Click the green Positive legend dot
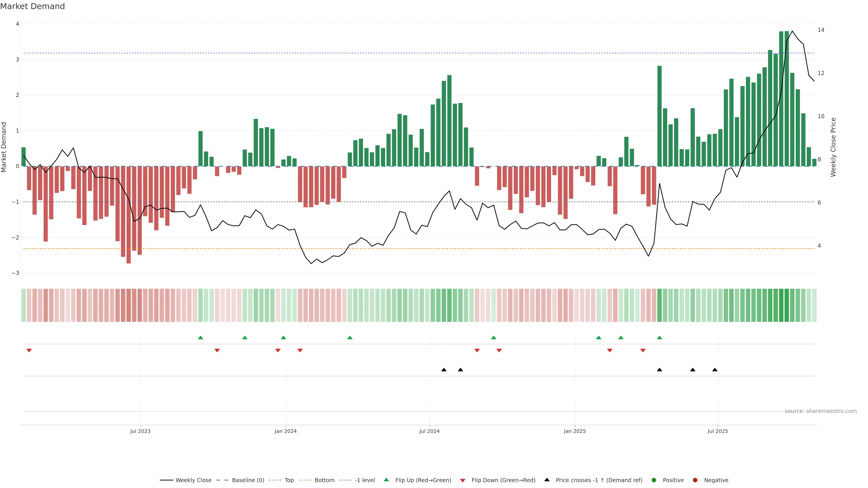Screen dimensions: 868x488 (x=654, y=480)
